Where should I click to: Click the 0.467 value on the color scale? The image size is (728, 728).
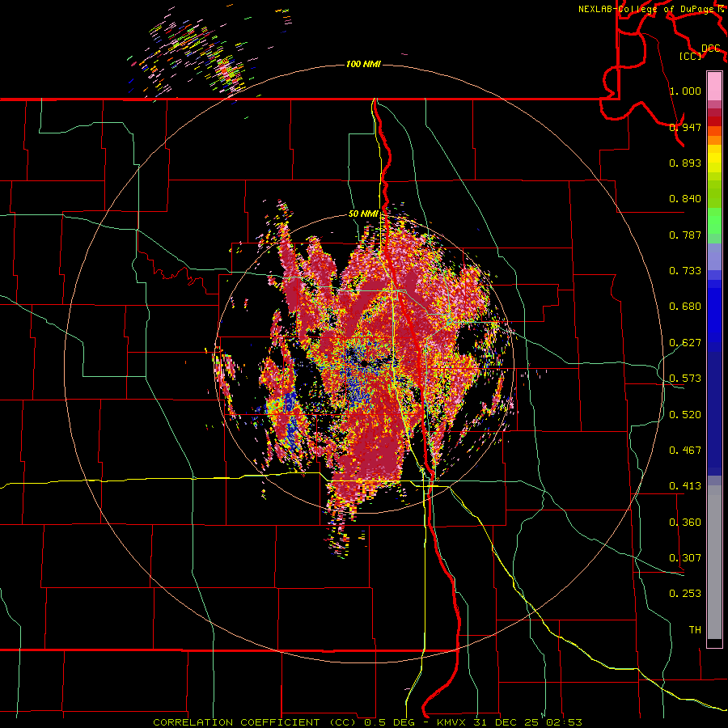click(685, 451)
